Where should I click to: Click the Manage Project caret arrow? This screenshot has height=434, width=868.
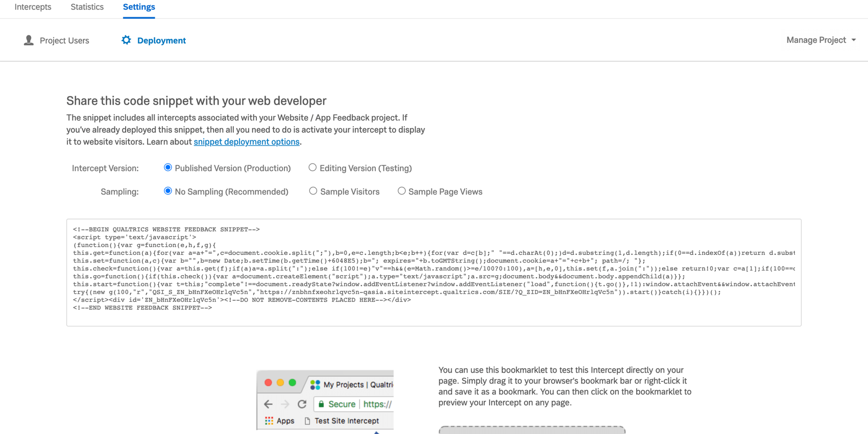click(854, 40)
